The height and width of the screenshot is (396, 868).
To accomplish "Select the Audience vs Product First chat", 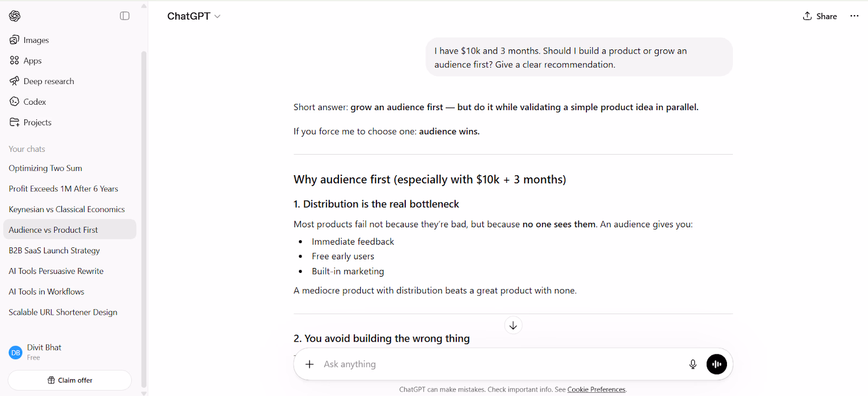I will [x=69, y=229].
